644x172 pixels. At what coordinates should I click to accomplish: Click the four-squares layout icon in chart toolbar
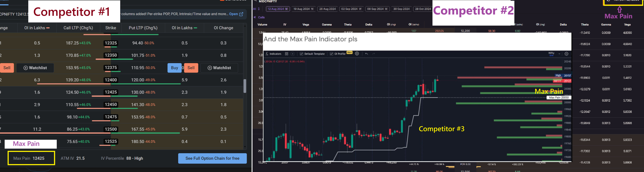[x=287, y=54]
